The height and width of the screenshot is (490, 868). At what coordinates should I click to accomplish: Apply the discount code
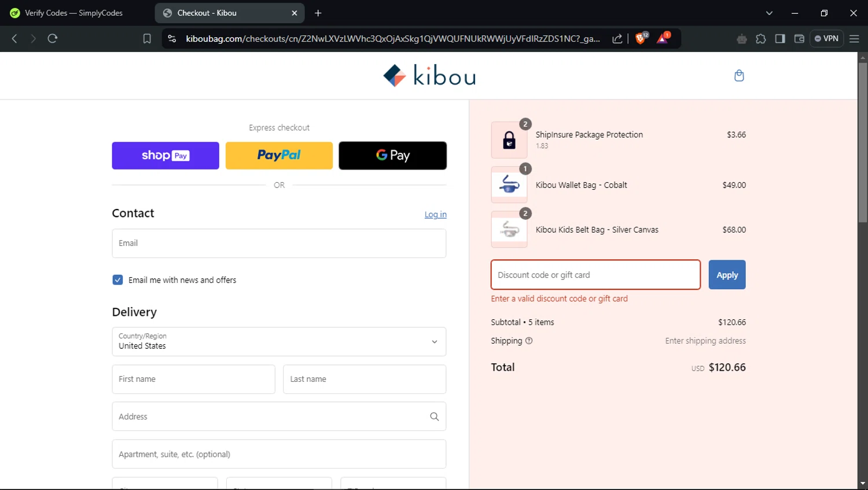727,275
